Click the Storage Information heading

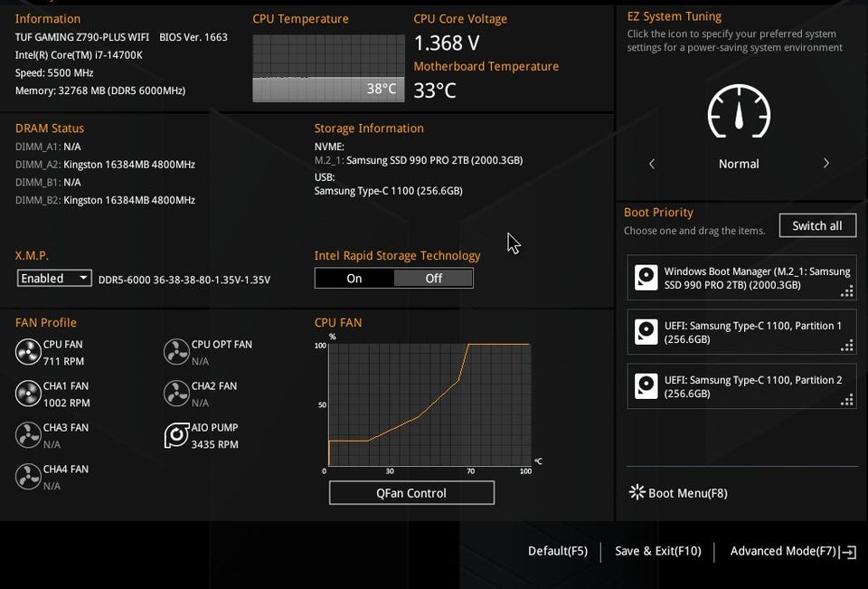click(x=369, y=128)
